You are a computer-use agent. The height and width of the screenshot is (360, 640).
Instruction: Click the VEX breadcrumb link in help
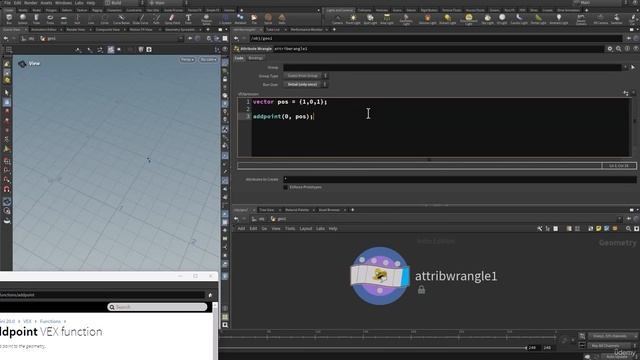[27, 322]
